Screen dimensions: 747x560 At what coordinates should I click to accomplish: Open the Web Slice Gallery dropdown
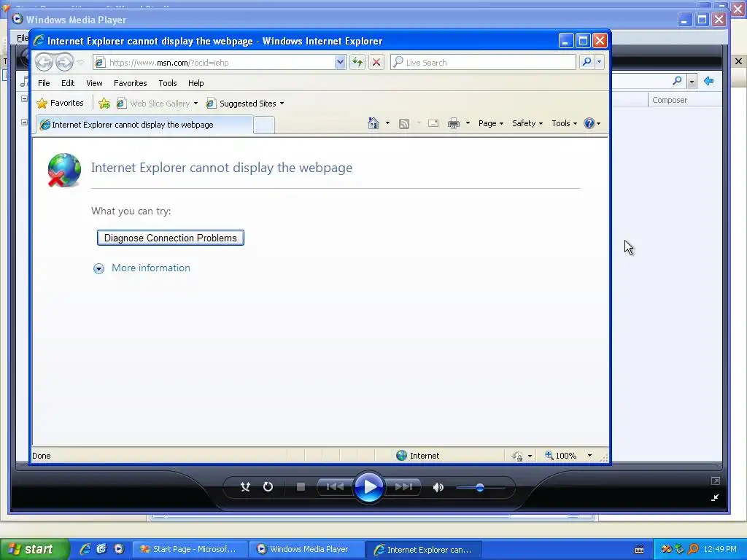click(x=196, y=104)
